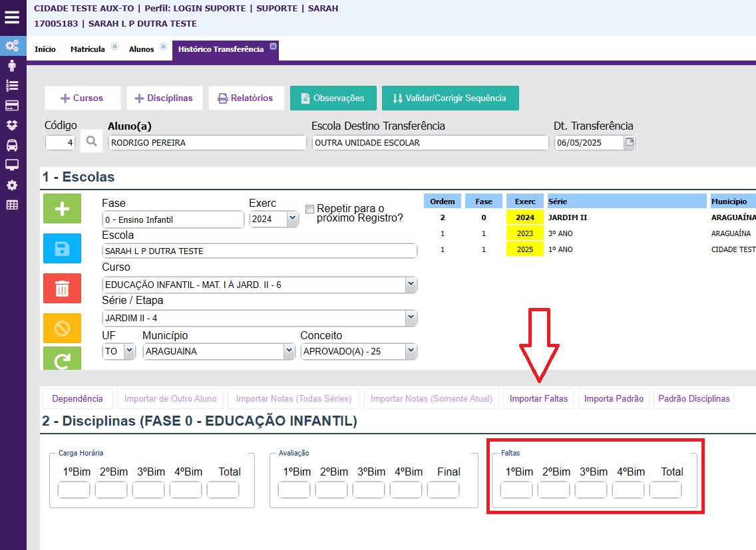Click the red trash delete icon
This screenshot has height=550, width=756.
pyautogui.click(x=62, y=289)
